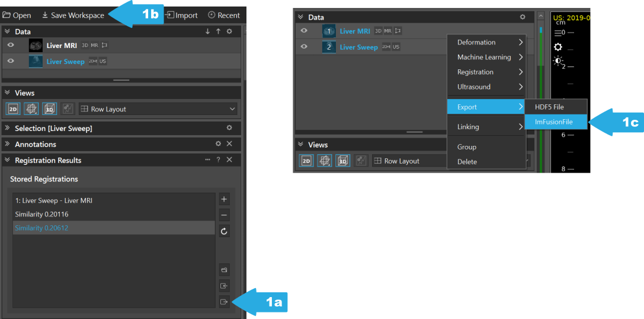Open Machine Learning submenu

click(486, 57)
